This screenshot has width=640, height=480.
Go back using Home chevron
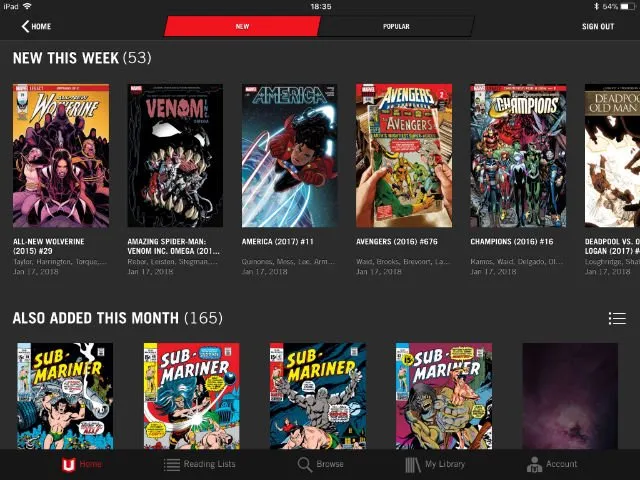[25, 26]
